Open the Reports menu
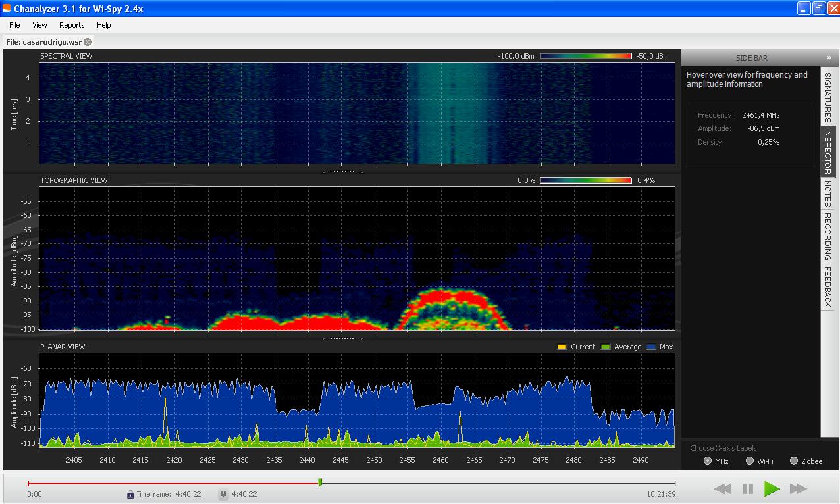The width and height of the screenshot is (840, 504). 72,25
